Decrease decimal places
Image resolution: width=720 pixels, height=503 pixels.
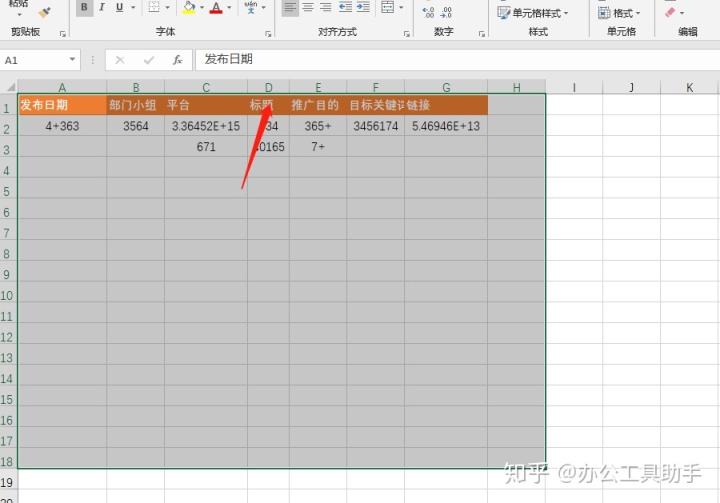(446, 13)
